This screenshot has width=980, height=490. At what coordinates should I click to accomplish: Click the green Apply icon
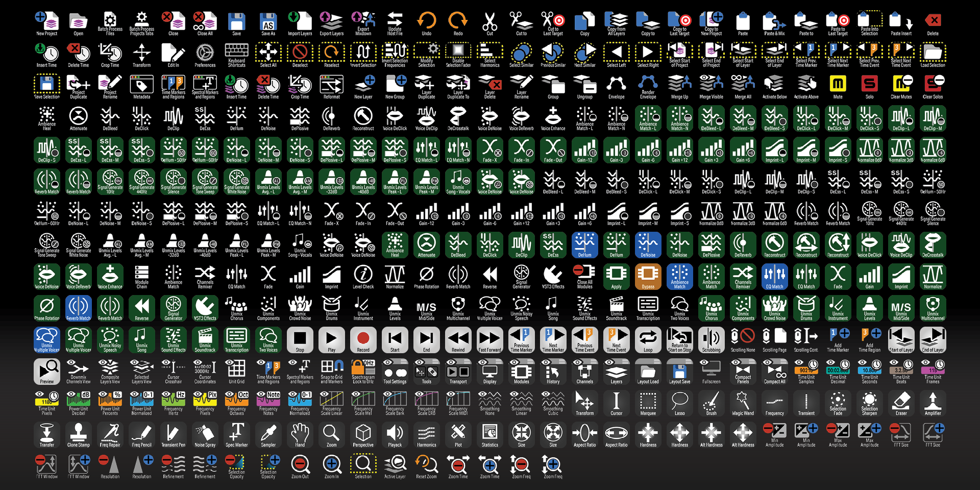pos(616,277)
